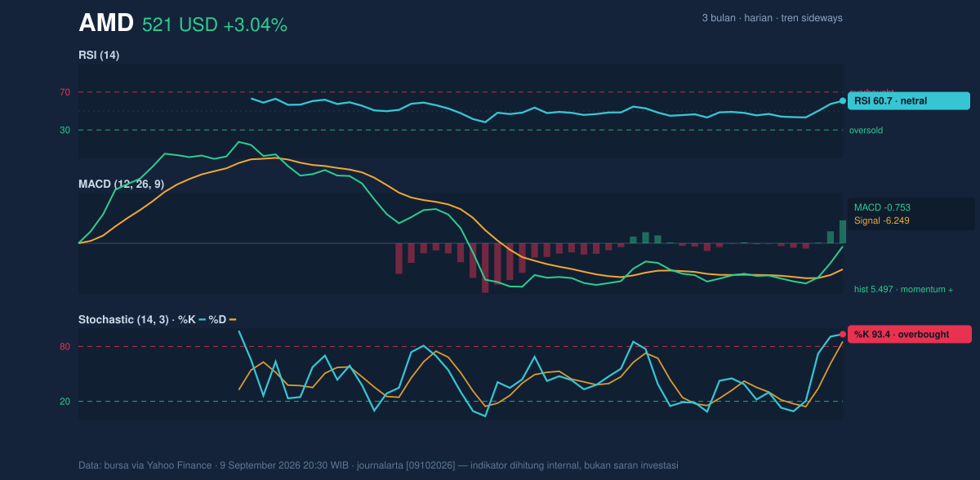Click the data source footer text
The image size is (980, 480).
[378, 465]
